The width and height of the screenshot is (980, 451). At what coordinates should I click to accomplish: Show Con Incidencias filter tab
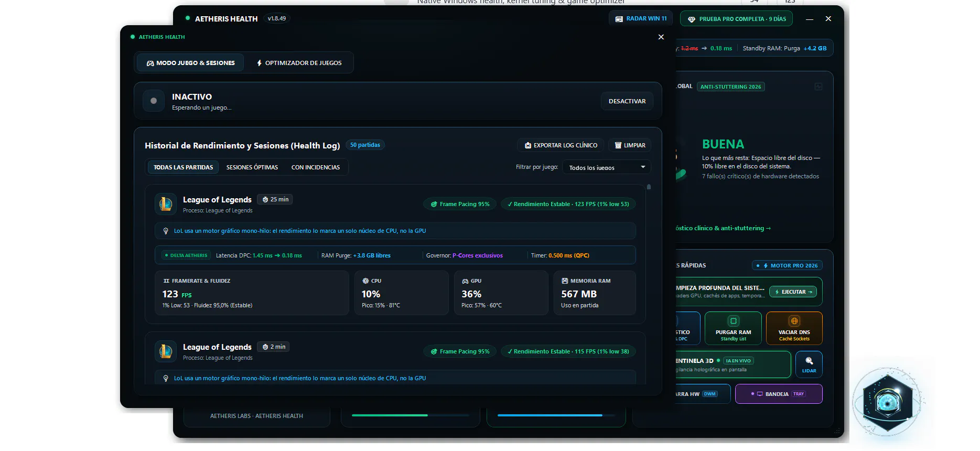[x=316, y=167]
